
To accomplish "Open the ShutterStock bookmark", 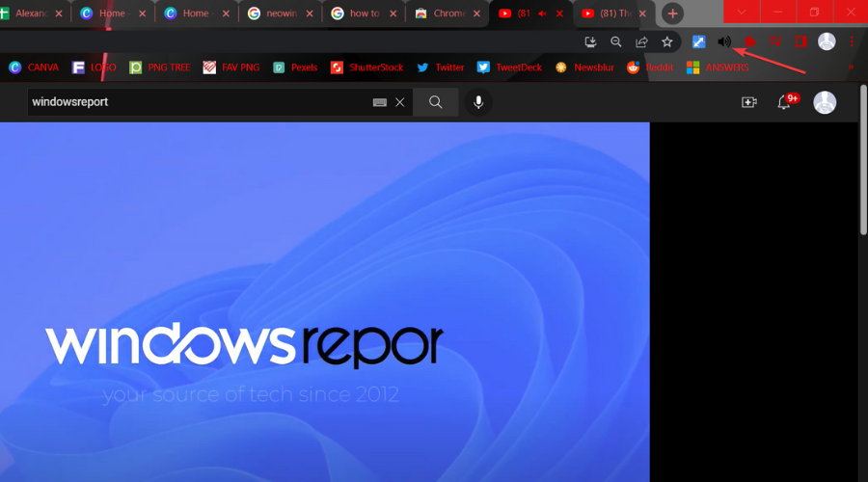I will [366, 67].
